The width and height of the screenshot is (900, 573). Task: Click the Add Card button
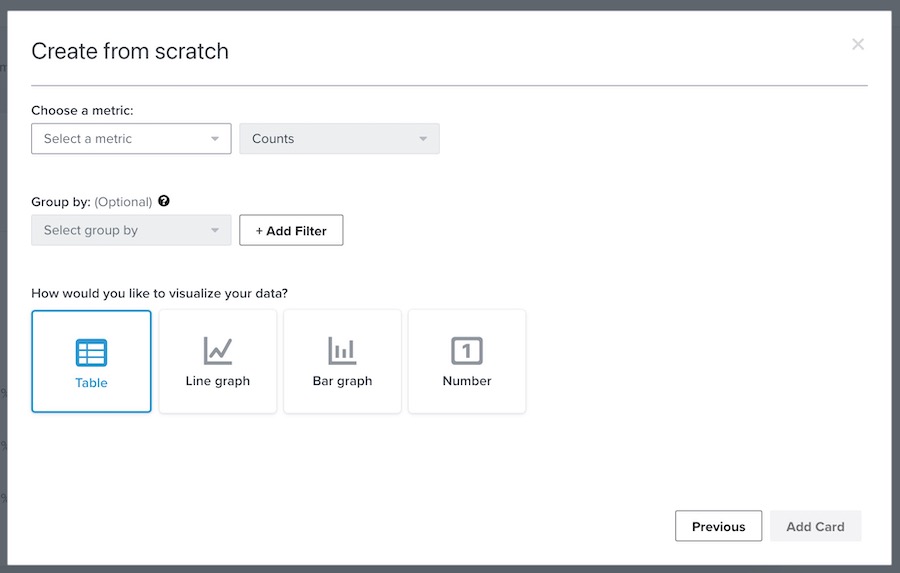coord(815,526)
